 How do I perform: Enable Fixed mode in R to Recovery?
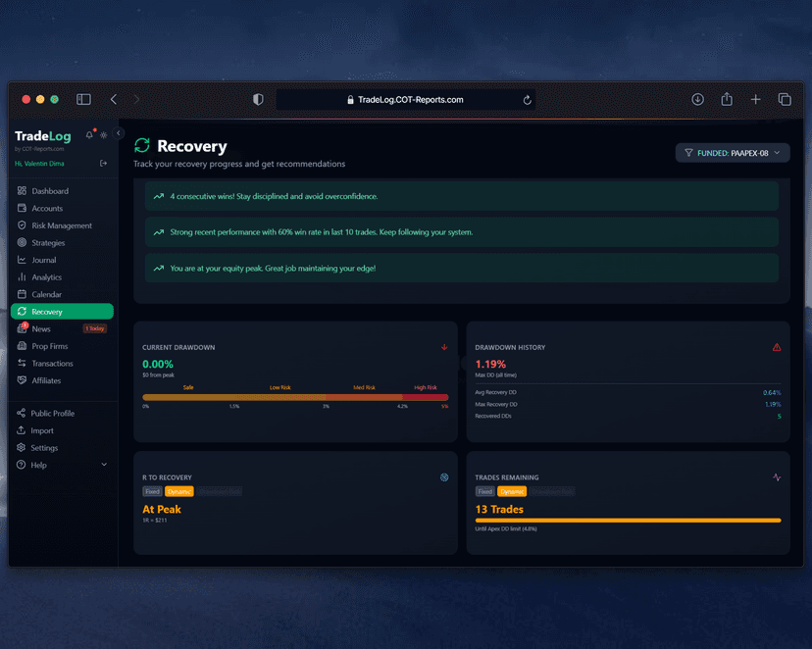152,491
